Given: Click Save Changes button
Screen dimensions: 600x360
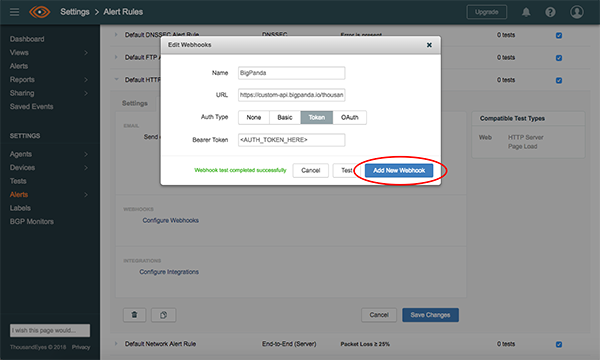Looking at the screenshot, I should [430, 315].
